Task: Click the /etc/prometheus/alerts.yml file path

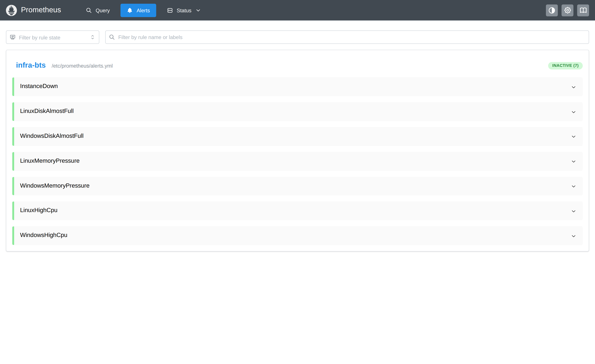Action: coord(82,66)
